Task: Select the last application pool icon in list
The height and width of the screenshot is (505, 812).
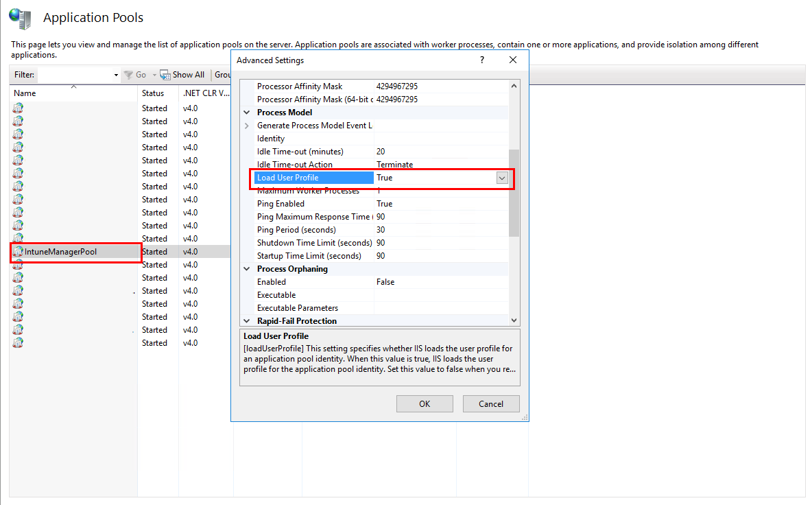Action: coord(19,342)
